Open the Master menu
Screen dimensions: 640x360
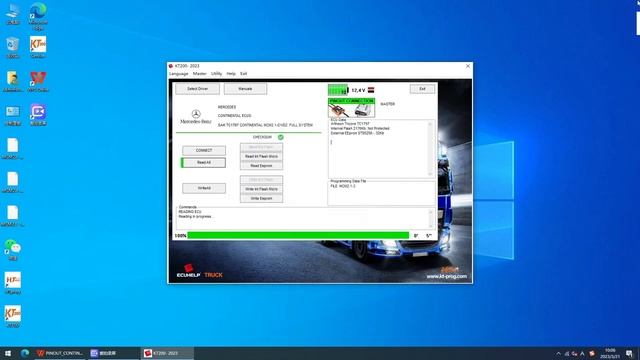[200, 74]
